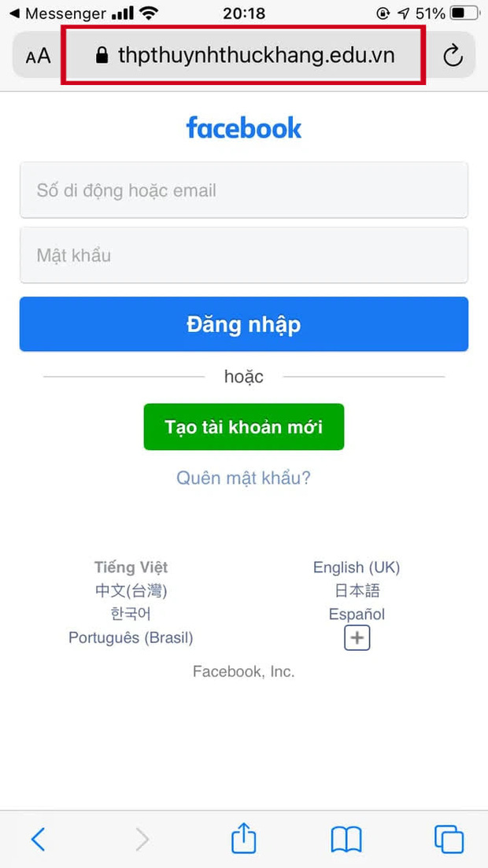Select Español language option
488x868 pixels.
tap(357, 614)
